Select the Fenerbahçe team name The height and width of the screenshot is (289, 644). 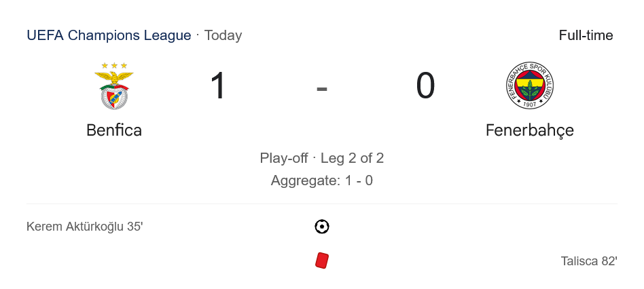[x=530, y=130]
